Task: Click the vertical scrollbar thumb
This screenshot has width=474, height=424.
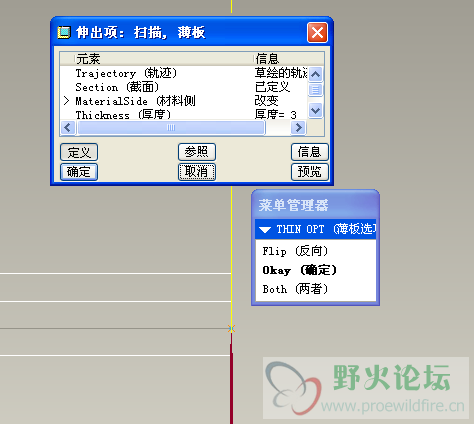Action: click(315, 90)
